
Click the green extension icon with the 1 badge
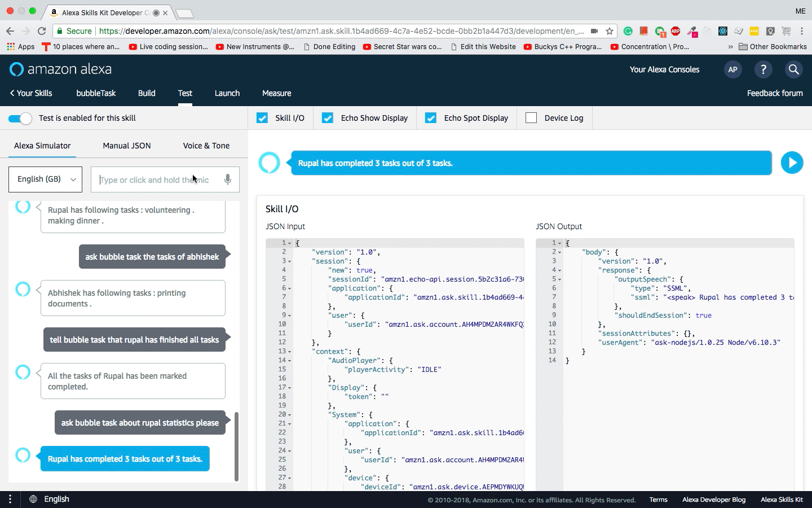pyautogui.click(x=660, y=32)
